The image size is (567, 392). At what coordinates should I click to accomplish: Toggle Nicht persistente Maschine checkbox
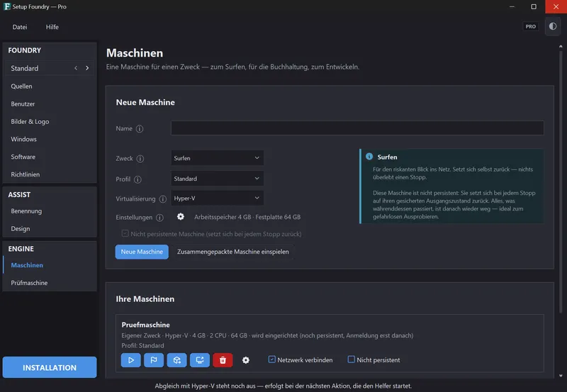[125, 234]
